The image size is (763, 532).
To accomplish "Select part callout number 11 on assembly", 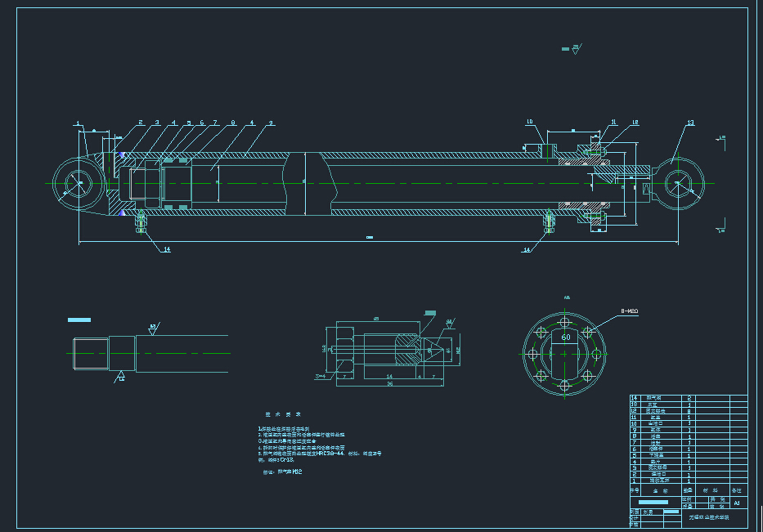I will pos(613,122).
